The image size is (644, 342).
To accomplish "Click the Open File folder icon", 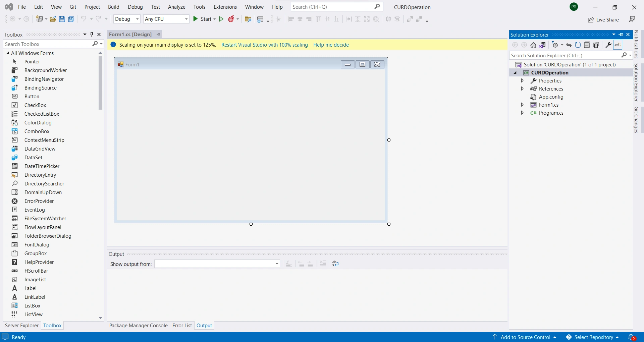I will tap(53, 19).
